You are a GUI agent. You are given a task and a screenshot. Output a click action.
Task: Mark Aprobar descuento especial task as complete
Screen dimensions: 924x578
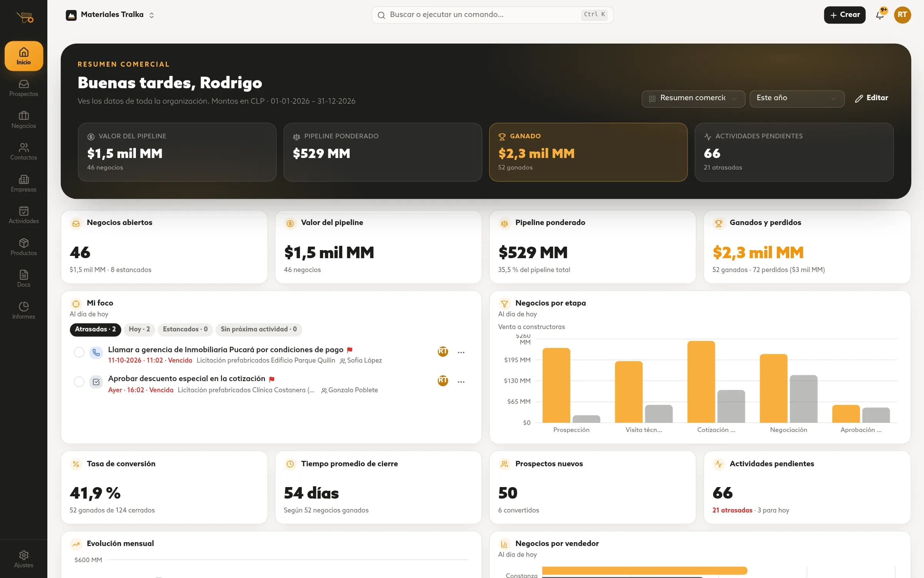point(79,382)
